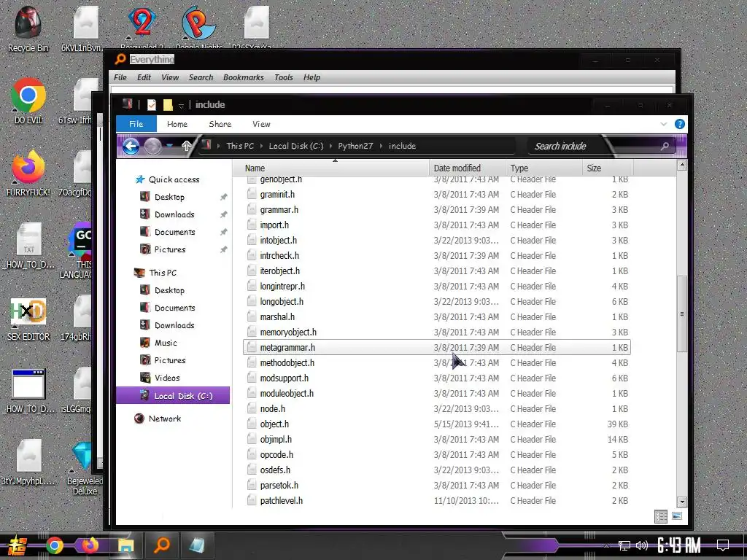Switch to File Explorer in taskbar
747x560 pixels.
125,545
